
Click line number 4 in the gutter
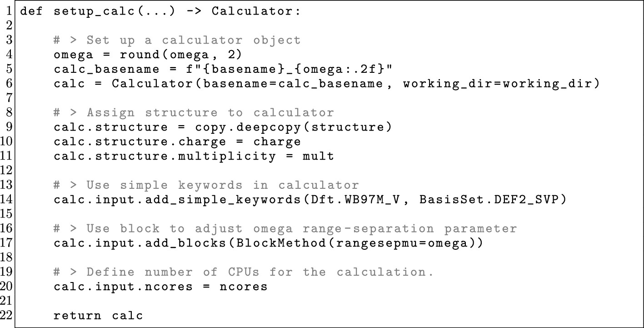coord(9,55)
